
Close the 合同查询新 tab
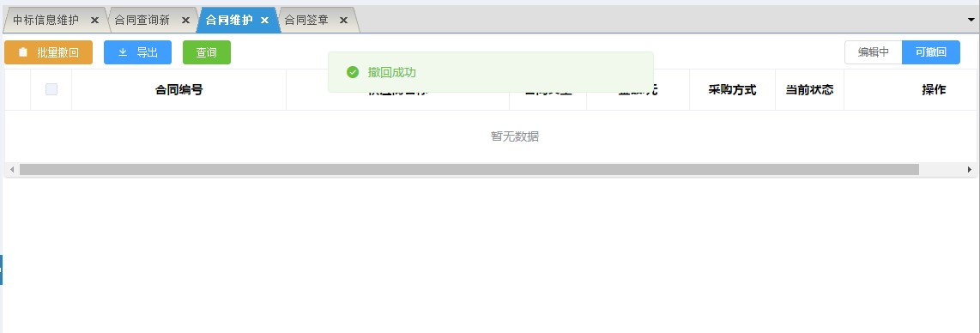point(185,20)
